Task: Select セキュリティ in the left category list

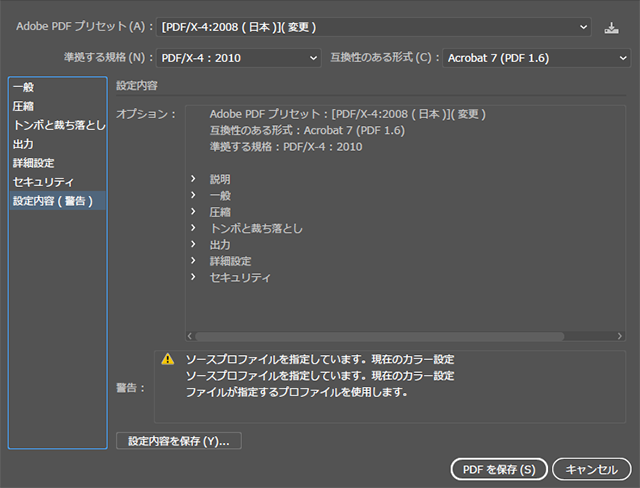Action: click(x=58, y=182)
